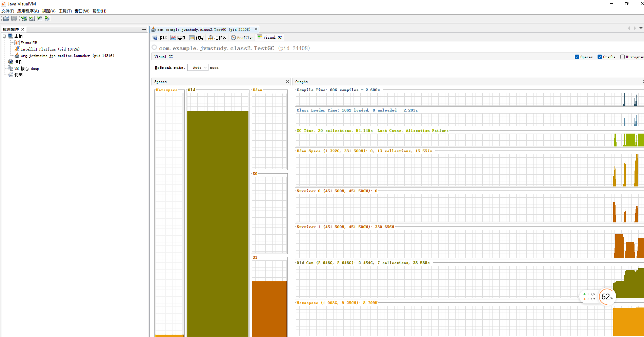Viewport: 644px width, 337px height.
Task: Select the 远程 tree item
Action: (18, 62)
